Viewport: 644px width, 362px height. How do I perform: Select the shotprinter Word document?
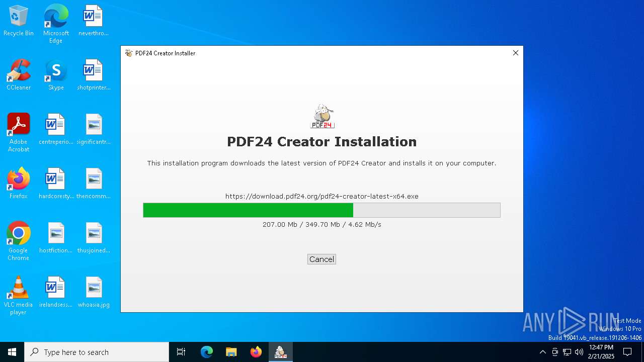coord(94,75)
